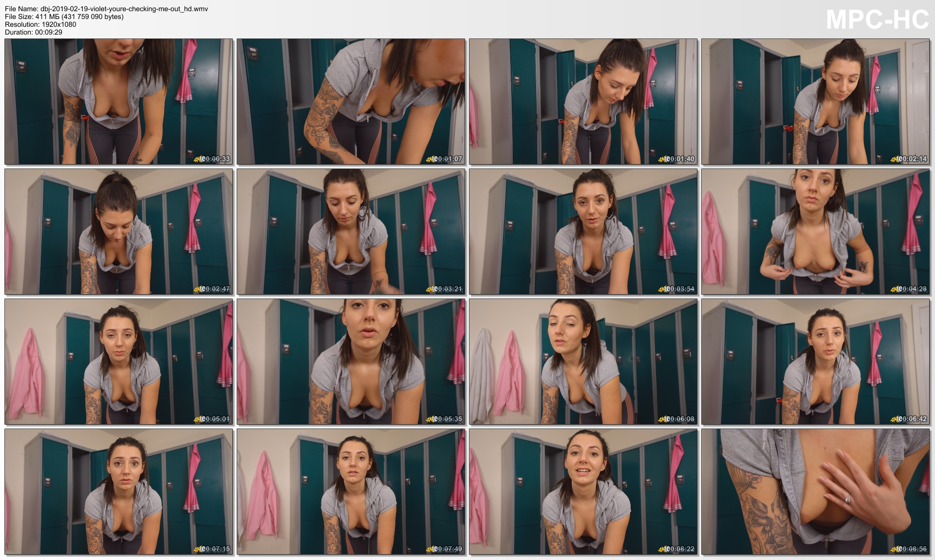Click the frame at 00:03:54

tap(583, 231)
